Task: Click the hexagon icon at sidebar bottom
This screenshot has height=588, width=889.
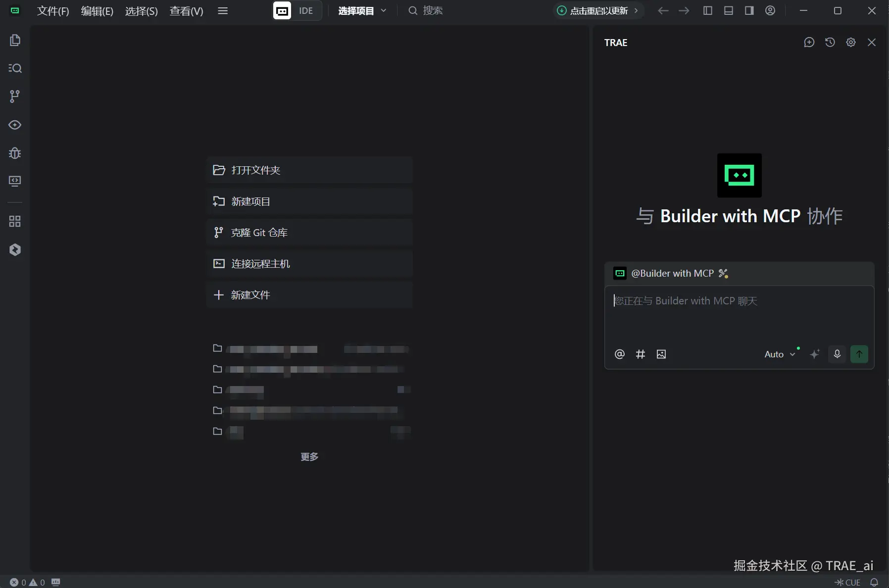Action: tap(15, 250)
